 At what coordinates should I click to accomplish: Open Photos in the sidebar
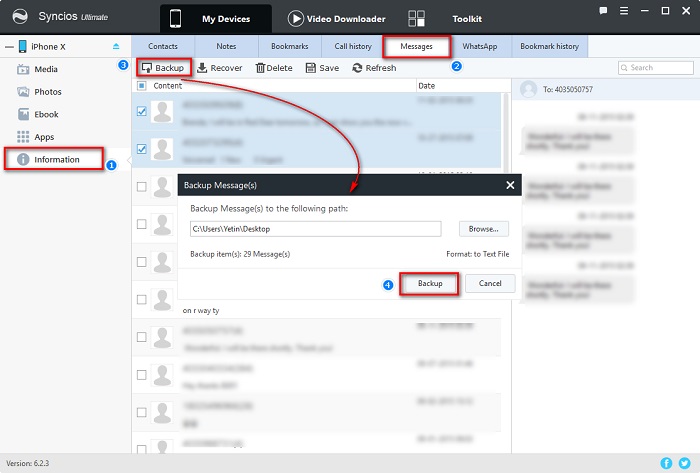[48, 92]
